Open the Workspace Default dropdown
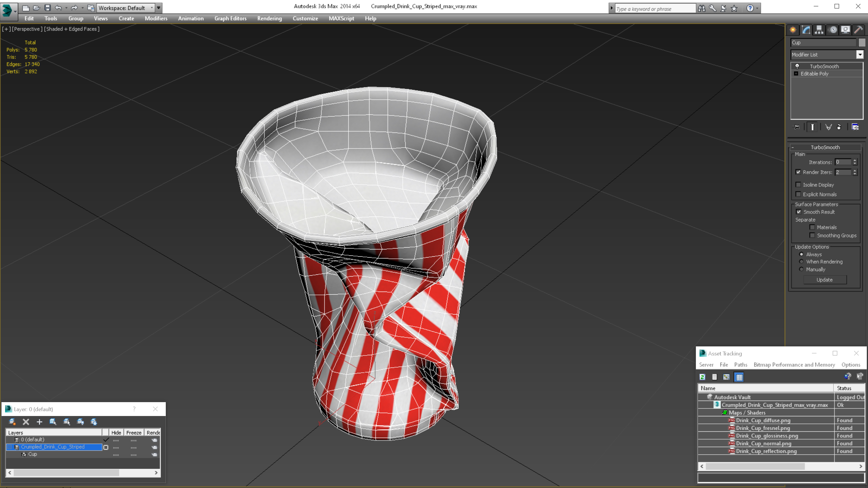The height and width of the screenshot is (488, 868). pyautogui.click(x=125, y=8)
